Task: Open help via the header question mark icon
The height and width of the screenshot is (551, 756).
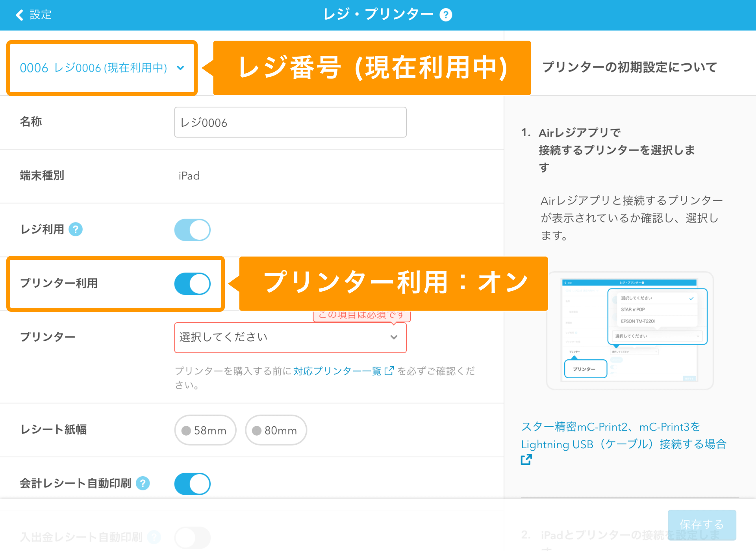Action: click(446, 15)
